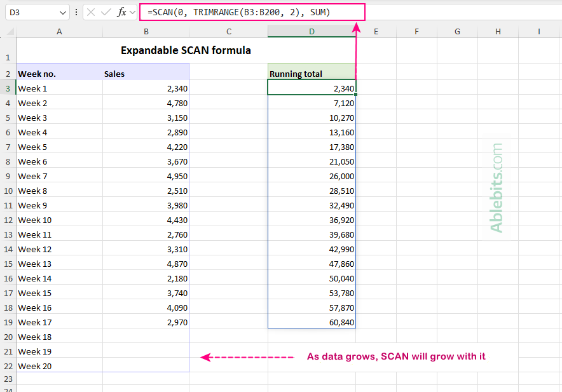Image resolution: width=562 pixels, height=392 pixels.
Task: Click the running total 42,990
Action: coord(312,249)
